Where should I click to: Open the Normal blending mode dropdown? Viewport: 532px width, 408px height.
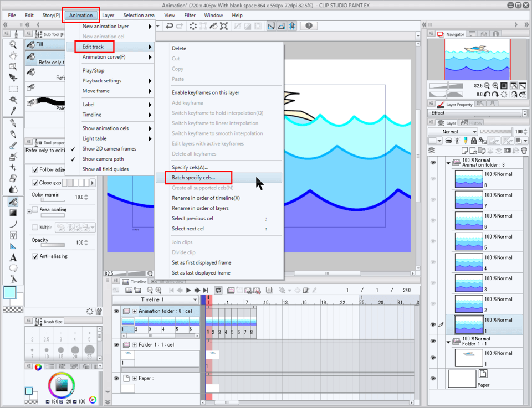(453, 132)
